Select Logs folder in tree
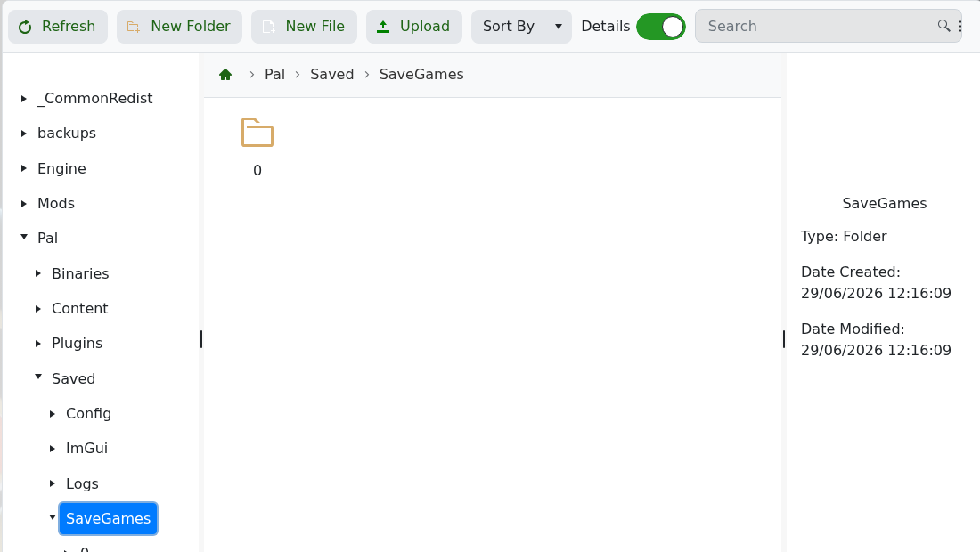 click(x=82, y=483)
